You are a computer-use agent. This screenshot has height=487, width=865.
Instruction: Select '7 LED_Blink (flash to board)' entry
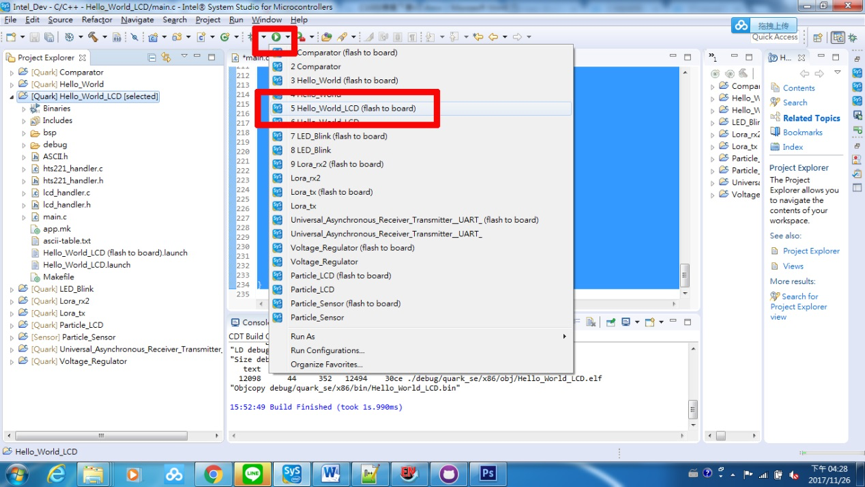421,136
